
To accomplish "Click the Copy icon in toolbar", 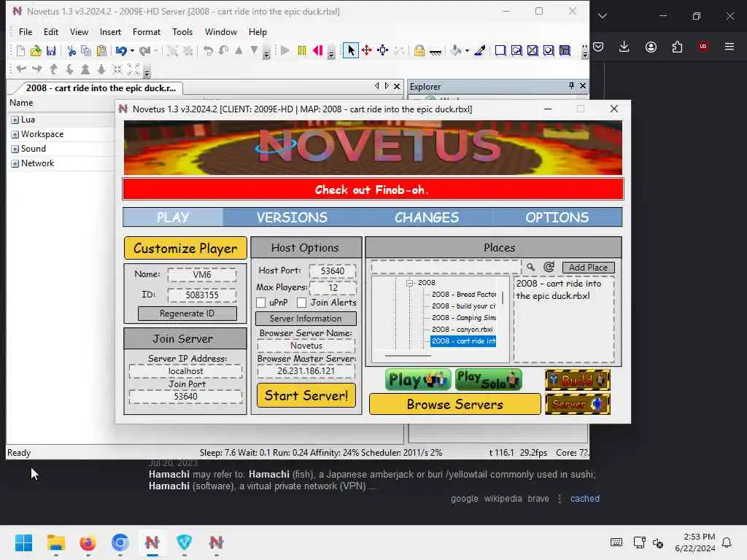I will [86, 50].
